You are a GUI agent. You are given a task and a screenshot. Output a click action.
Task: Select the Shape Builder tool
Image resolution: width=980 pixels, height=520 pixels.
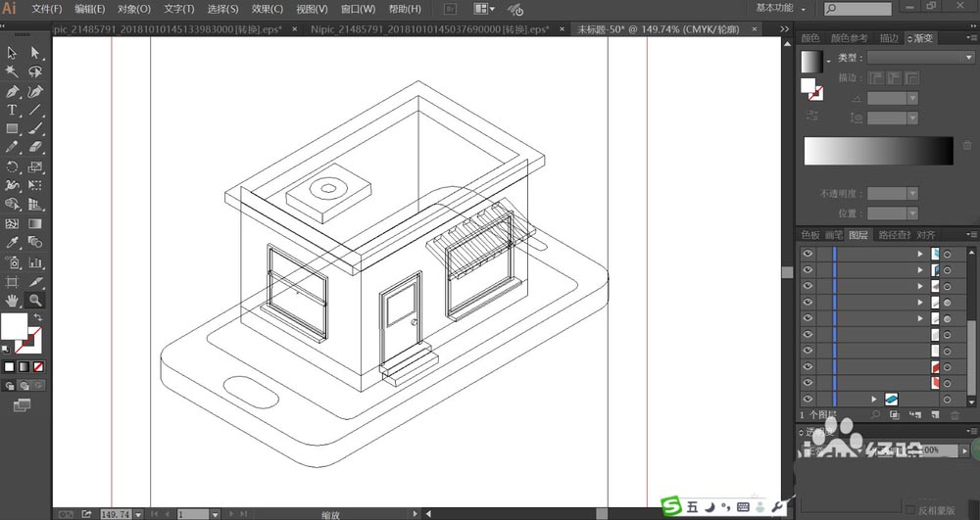click(12, 204)
